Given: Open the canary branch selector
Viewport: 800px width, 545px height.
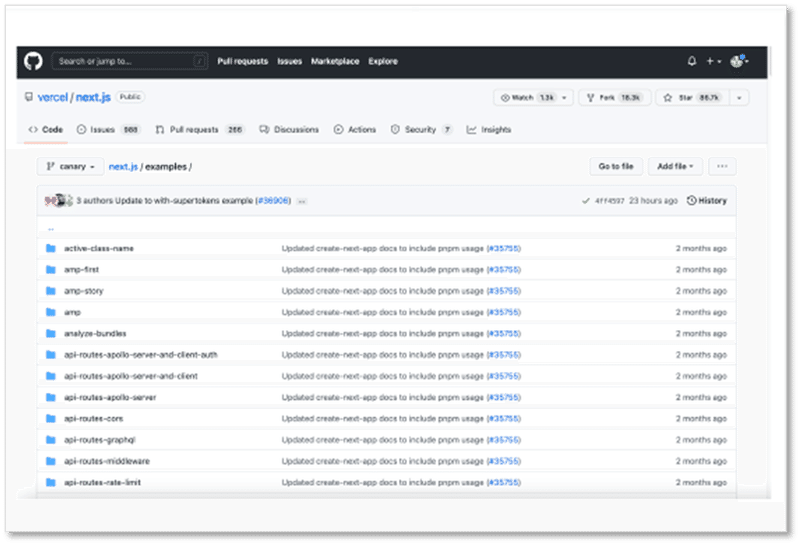Looking at the screenshot, I should (x=70, y=166).
